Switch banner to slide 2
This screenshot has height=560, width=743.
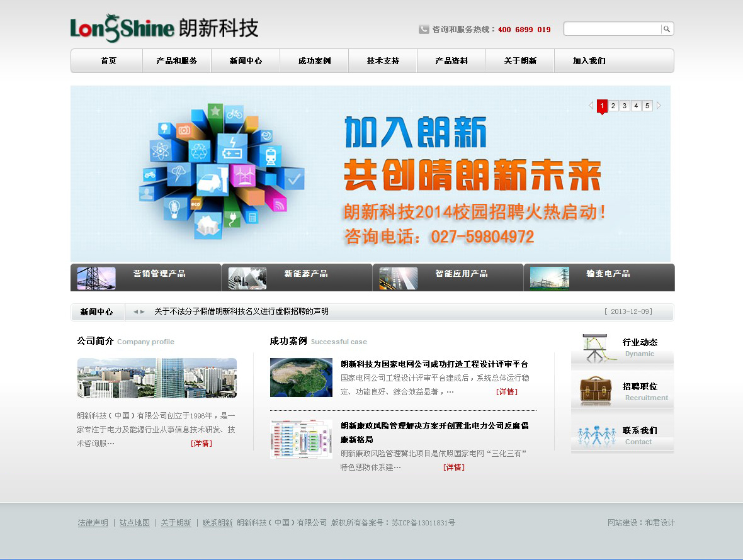click(613, 106)
